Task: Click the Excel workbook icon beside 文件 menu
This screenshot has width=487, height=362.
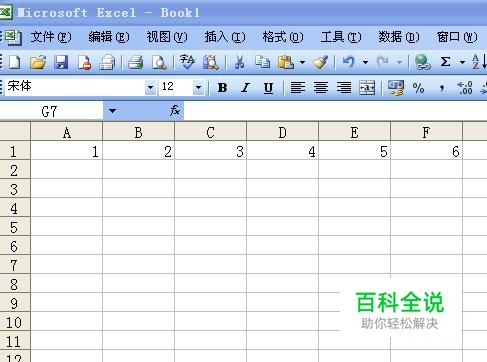Action: coord(13,37)
